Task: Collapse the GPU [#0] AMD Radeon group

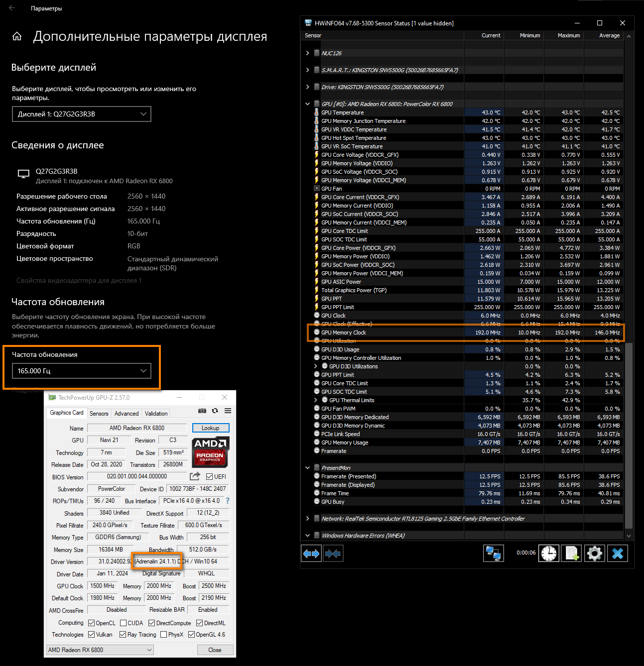Action: tap(308, 104)
